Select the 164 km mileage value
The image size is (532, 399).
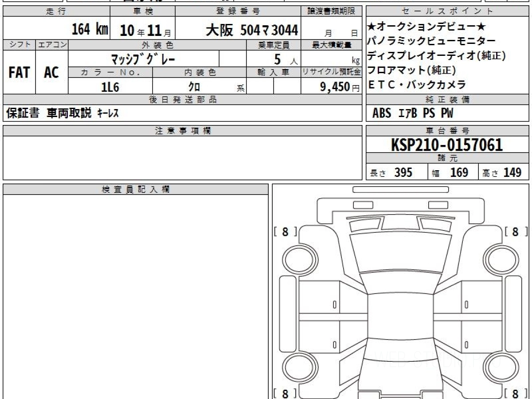tap(90, 30)
